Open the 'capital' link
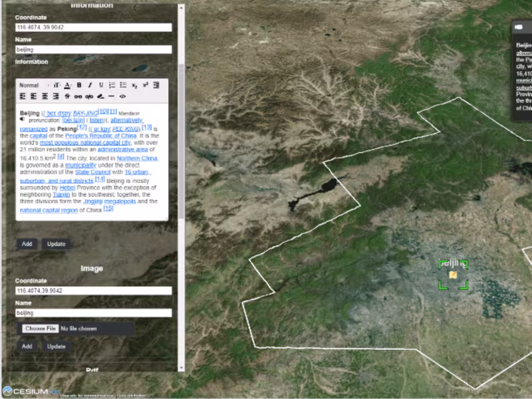The width and height of the screenshot is (532, 399). tap(39, 136)
